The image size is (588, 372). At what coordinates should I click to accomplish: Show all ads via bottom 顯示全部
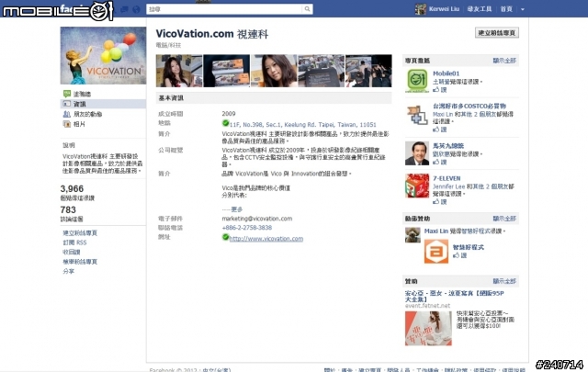pos(504,281)
